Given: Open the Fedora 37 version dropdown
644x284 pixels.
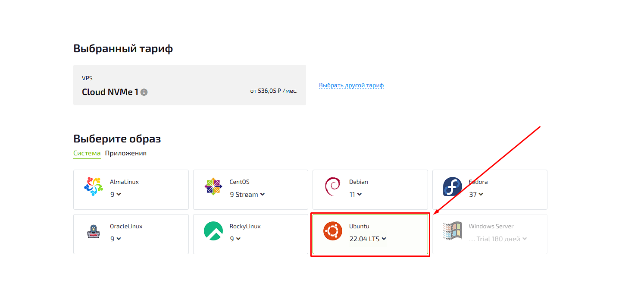Looking at the screenshot, I should (476, 195).
